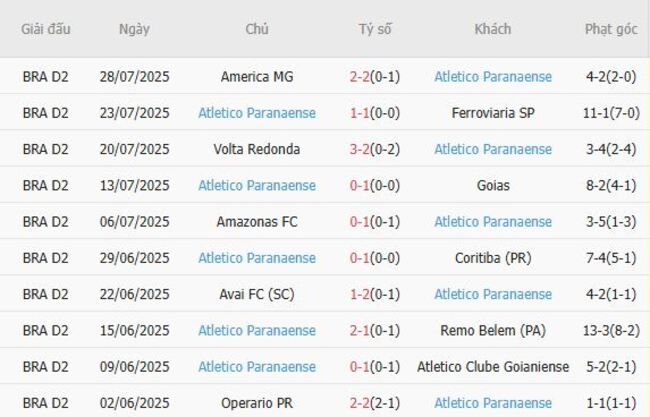Open Remo Belem (PA) team link
650x417 pixels.
coord(493,330)
